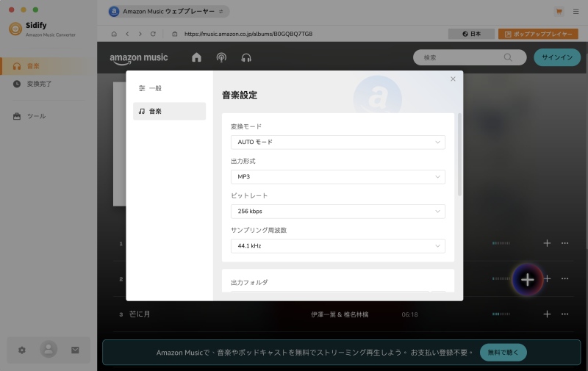Select the 日本 region button
This screenshot has height=371, width=588.
[x=471, y=34]
